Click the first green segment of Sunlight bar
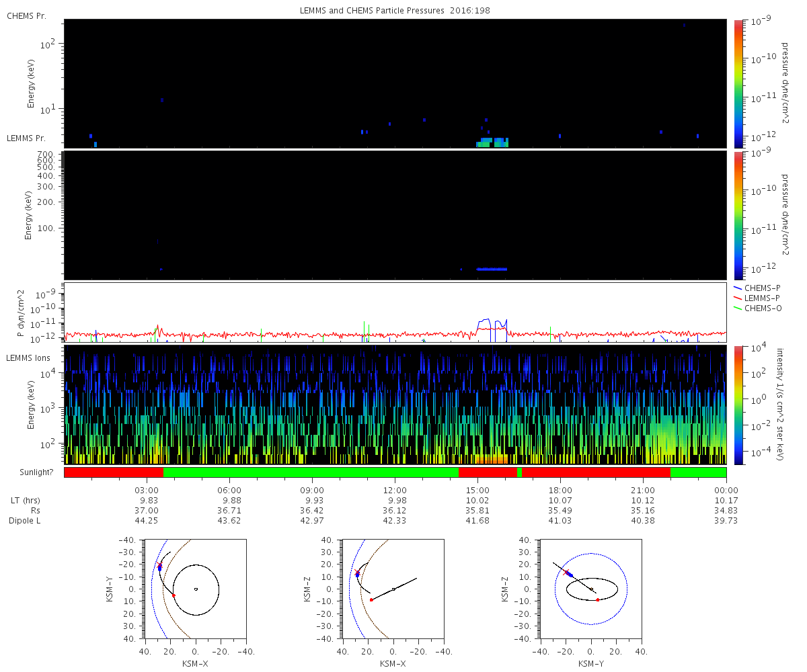 [311, 472]
